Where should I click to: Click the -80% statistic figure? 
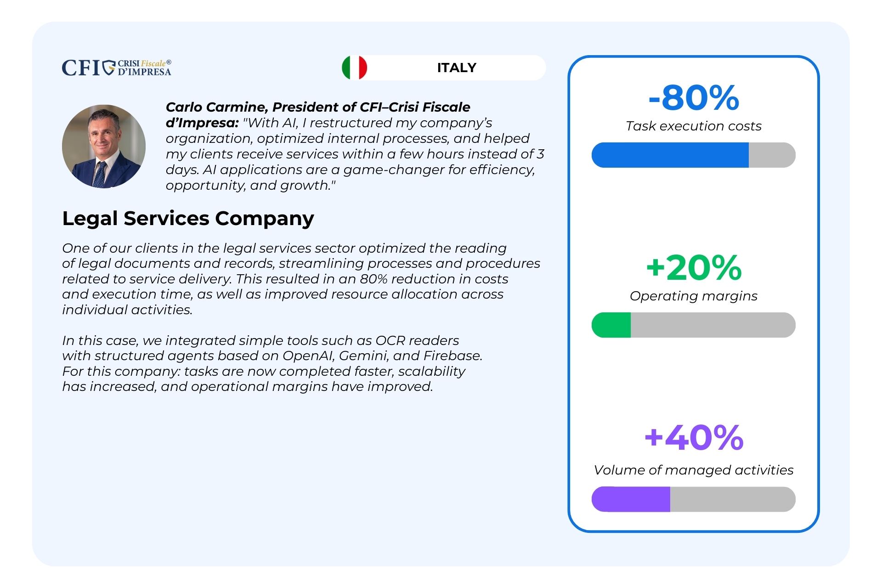(x=694, y=97)
